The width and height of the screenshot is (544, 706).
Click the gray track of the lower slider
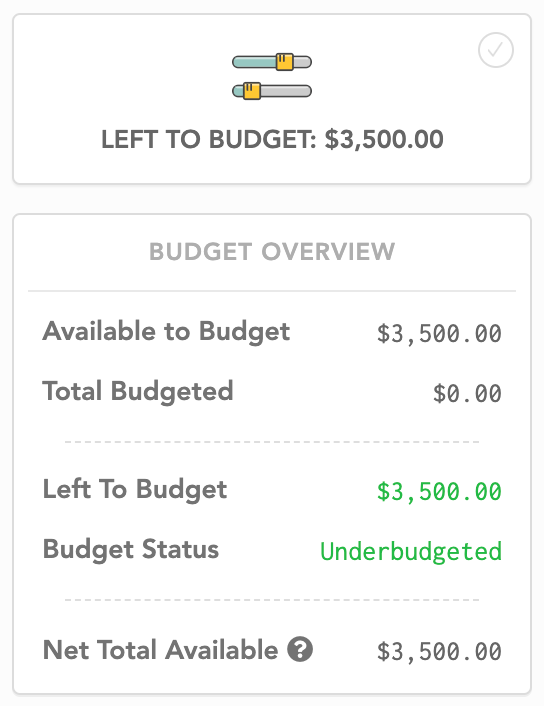pos(286,91)
